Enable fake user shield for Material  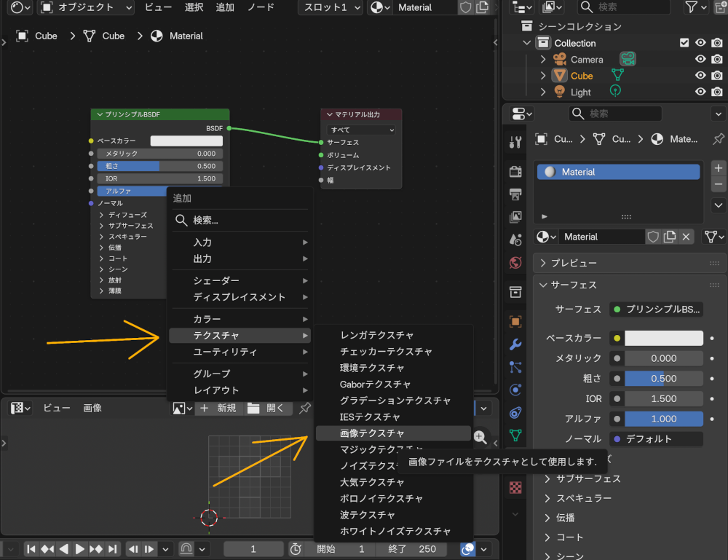pyautogui.click(x=654, y=237)
